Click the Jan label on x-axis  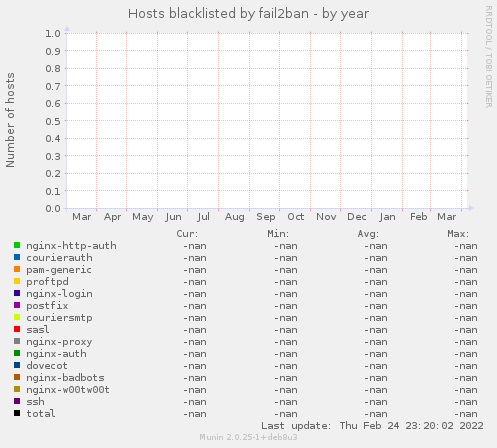(387, 217)
